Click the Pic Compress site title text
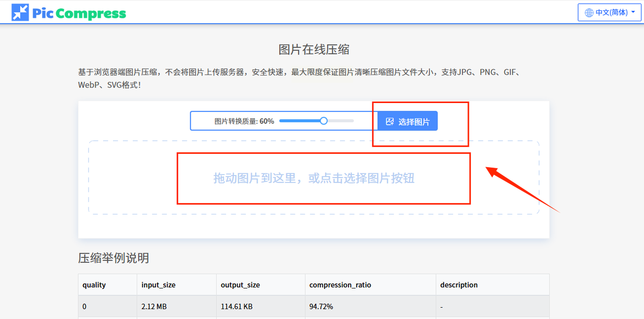Image resolution: width=644 pixels, height=319 pixels. click(79, 13)
